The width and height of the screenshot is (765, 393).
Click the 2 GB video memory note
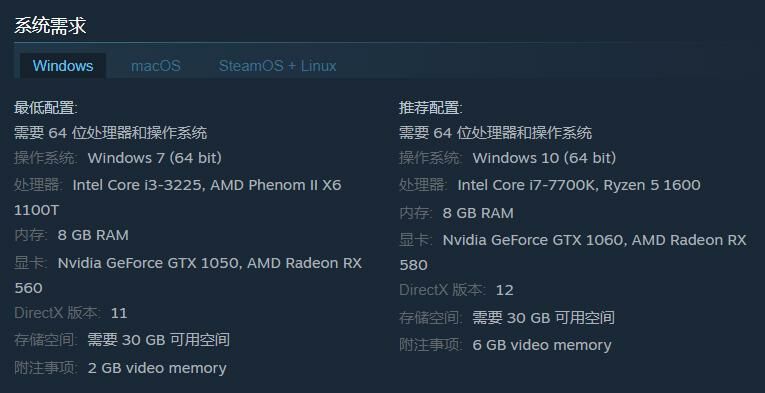pos(157,368)
